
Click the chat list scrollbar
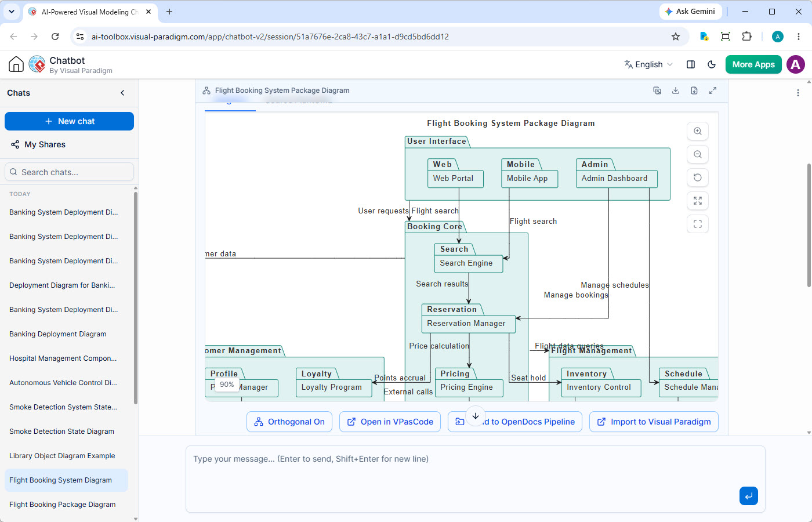coord(136,297)
